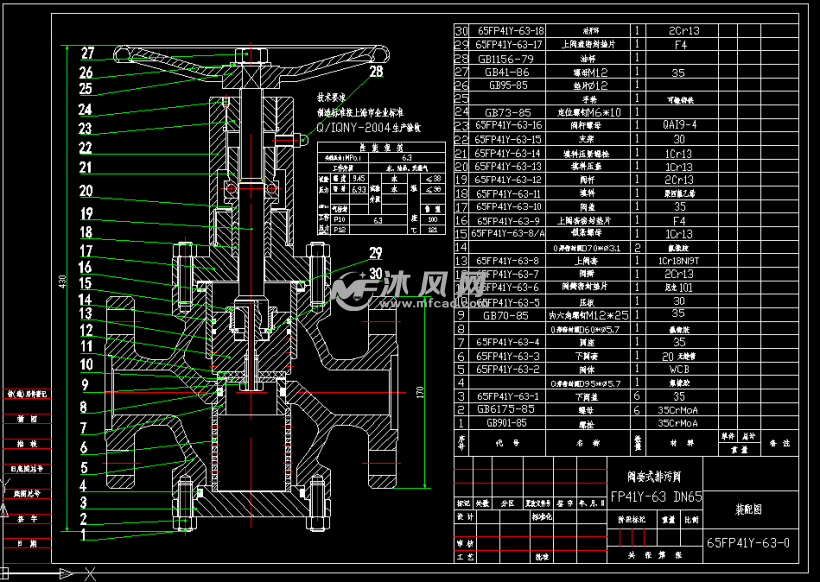The width and height of the screenshot is (820, 582).
Task: Click part balloon number 28
Action: tap(375, 72)
